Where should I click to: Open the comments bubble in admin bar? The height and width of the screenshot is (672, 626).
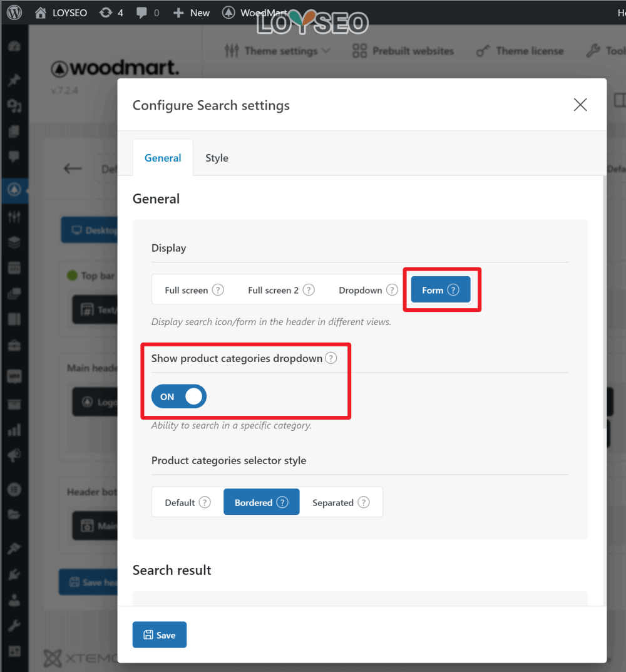[x=148, y=13]
